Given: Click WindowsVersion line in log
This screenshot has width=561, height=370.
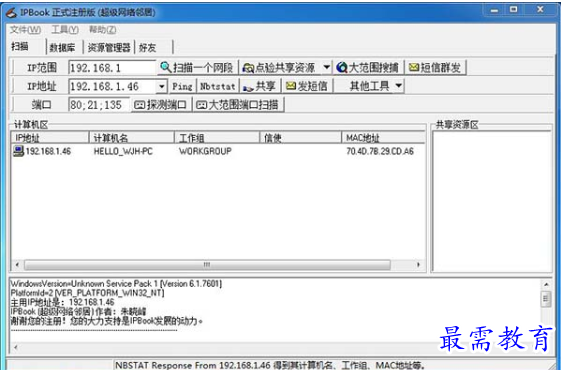Looking at the screenshot, I should 116,284.
